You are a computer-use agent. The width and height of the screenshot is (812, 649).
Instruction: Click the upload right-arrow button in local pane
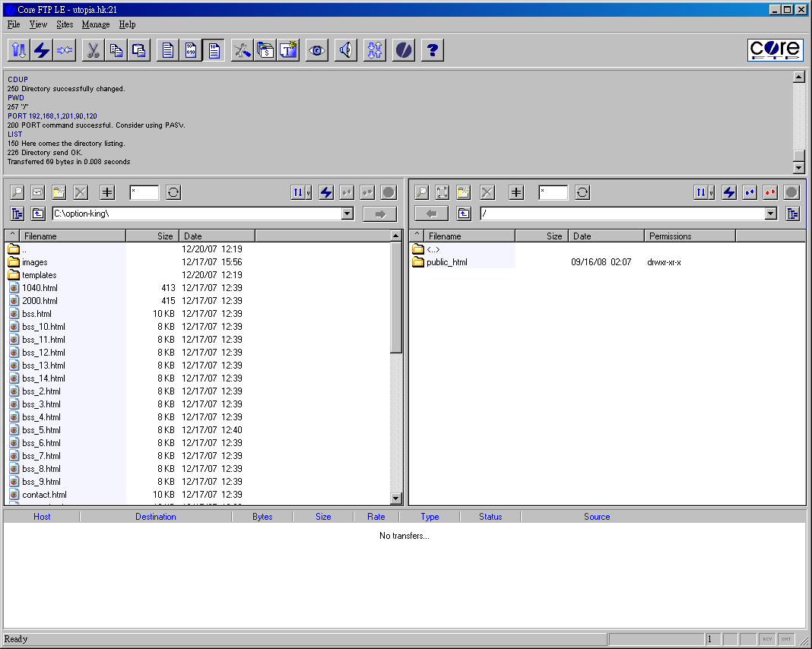380,214
